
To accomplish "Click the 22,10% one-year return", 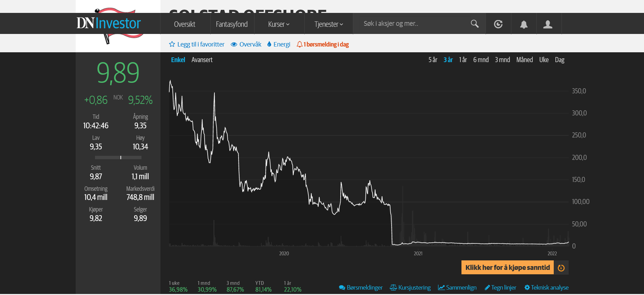I will click(x=293, y=290).
